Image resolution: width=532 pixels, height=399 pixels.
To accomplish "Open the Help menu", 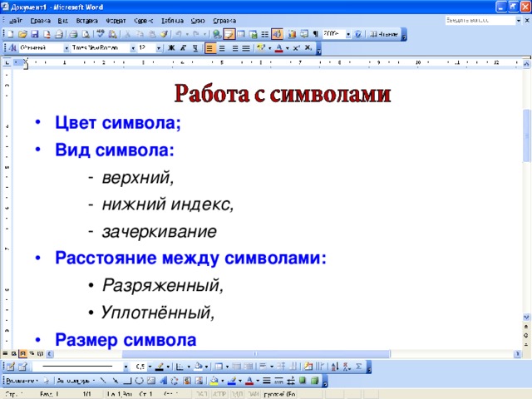I will coord(224,21).
